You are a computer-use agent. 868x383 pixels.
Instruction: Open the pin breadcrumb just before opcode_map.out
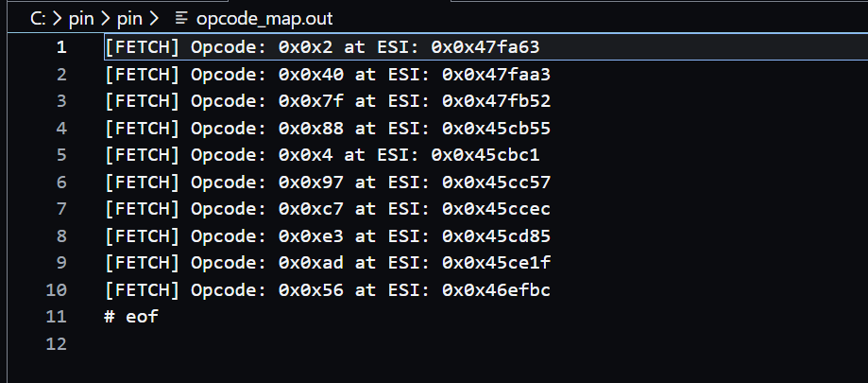[129, 18]
